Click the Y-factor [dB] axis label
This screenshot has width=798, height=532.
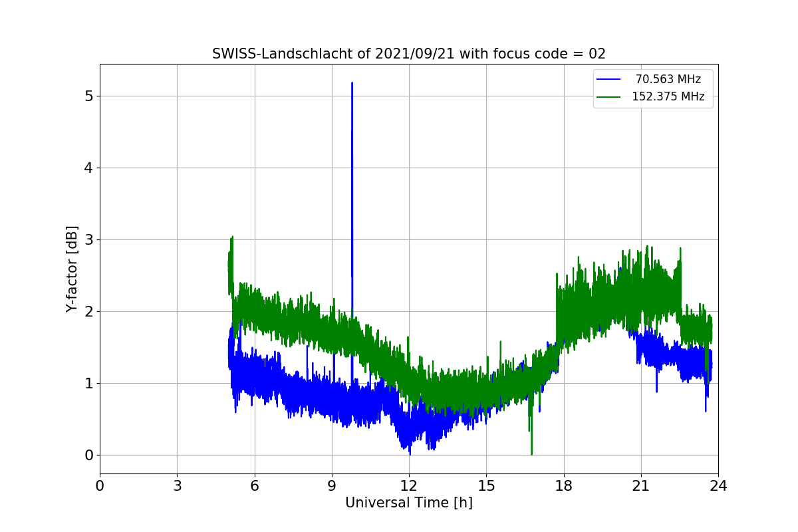tap(72, 269)
